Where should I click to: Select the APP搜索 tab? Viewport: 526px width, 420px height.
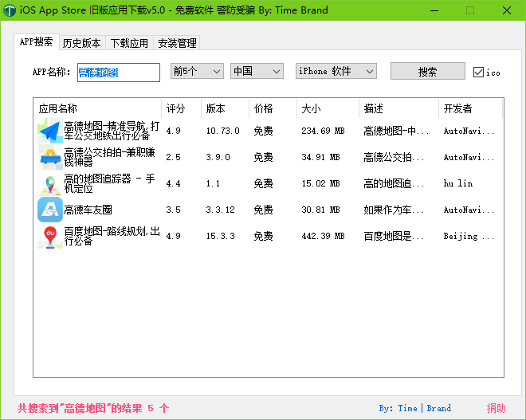37,42
